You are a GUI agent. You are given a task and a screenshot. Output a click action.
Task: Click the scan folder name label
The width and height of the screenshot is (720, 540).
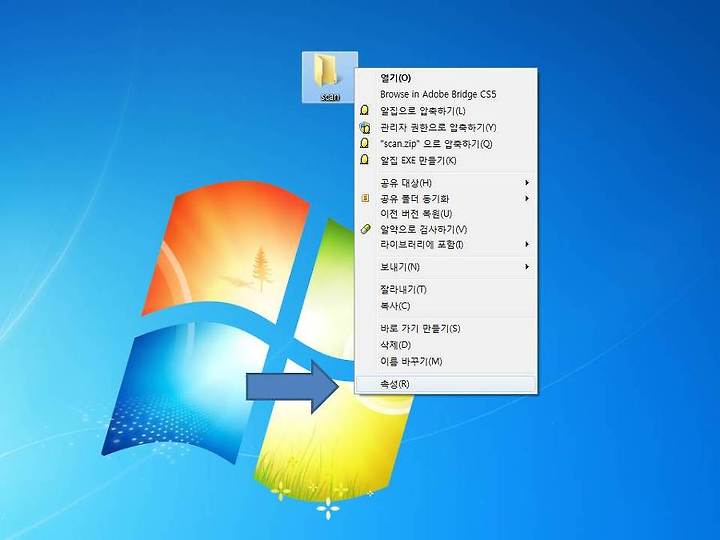point(330,97)
